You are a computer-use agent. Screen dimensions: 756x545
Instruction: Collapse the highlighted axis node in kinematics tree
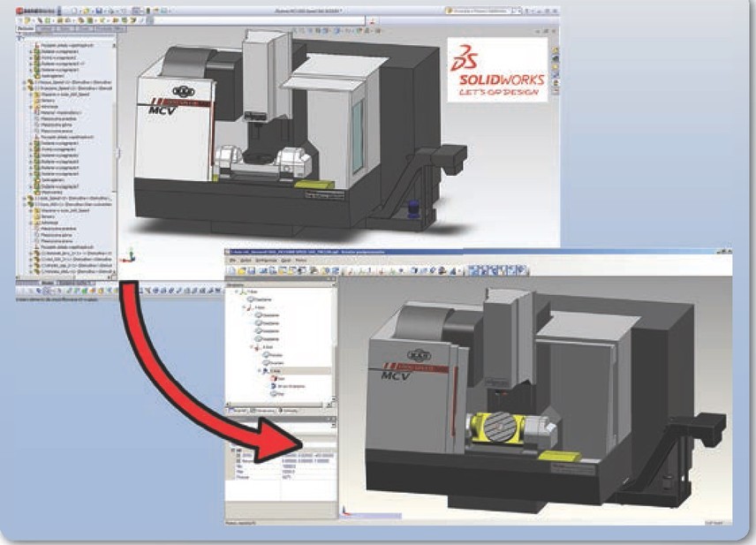pyautogui.click(x=260, y=371)
